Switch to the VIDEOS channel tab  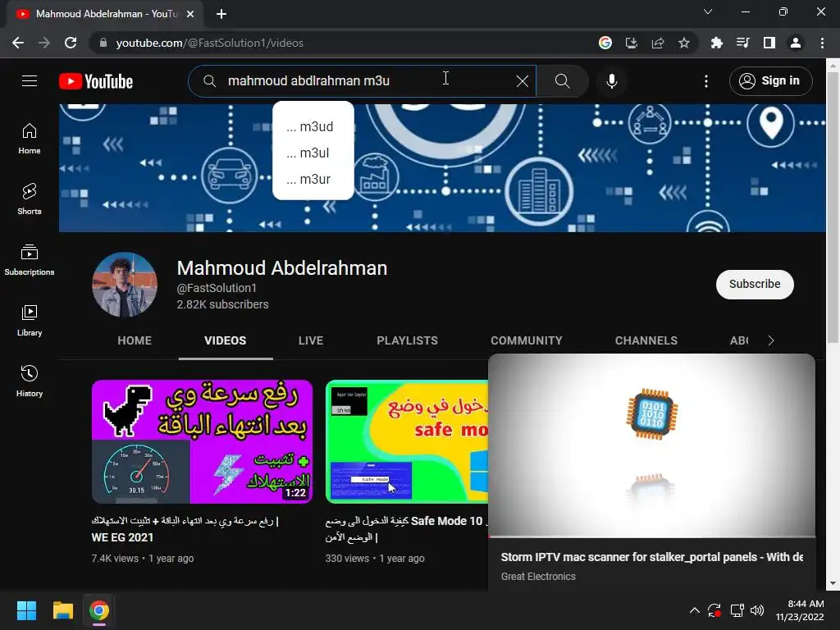pos(225,340)
